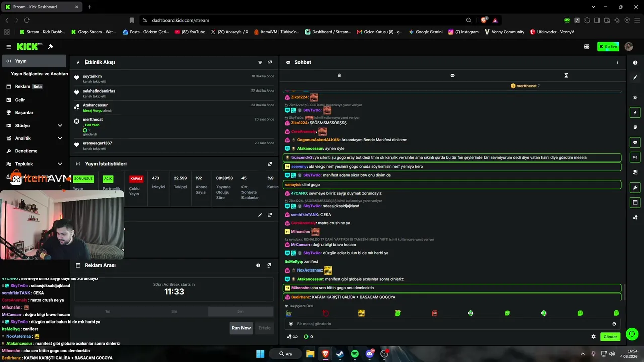This screenshot has height=362, width=644.
Task: Open the browser tab list dropdown arrow
Action: pyautogui.click(x=593, y=7)
